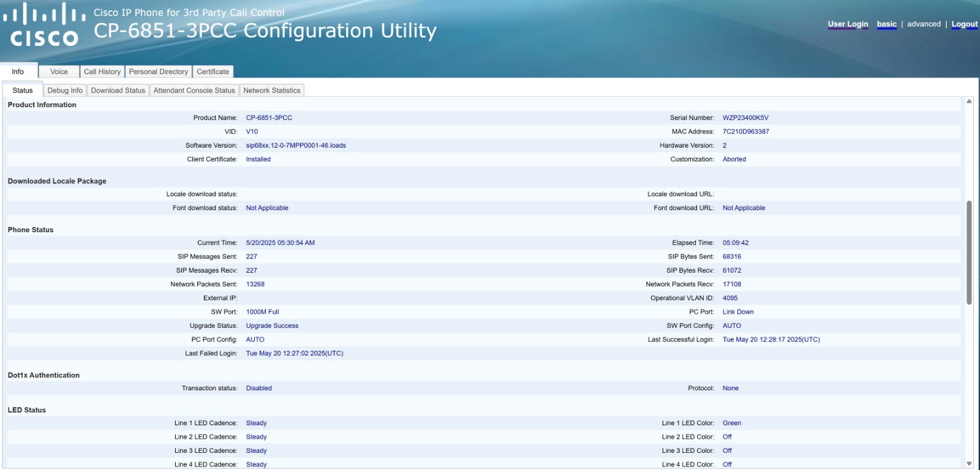Click Line 1 LED Color value Green
This screenshot has width=980, height=470.
pyautogui.click(x=731, y=423)
